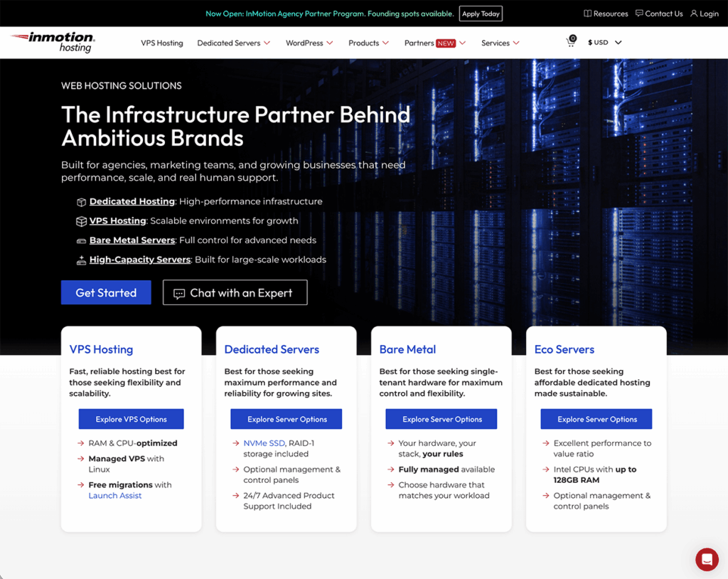Click the Agency Partner Program announcement text

pyautogui.click(x=330, y=14)
